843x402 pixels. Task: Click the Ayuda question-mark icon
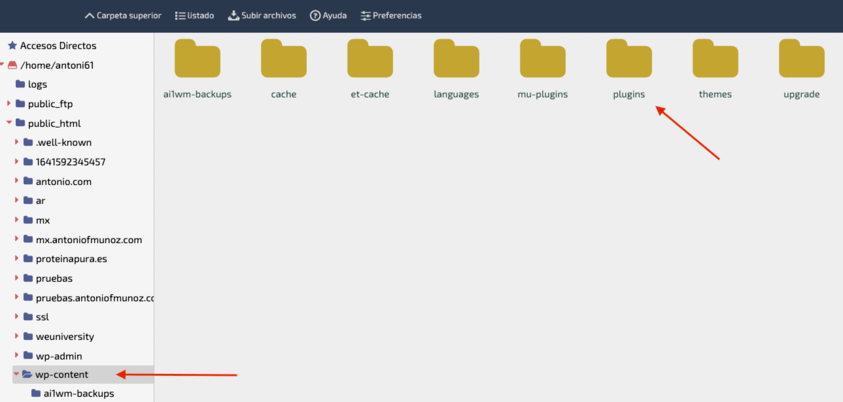click(315, 16)
